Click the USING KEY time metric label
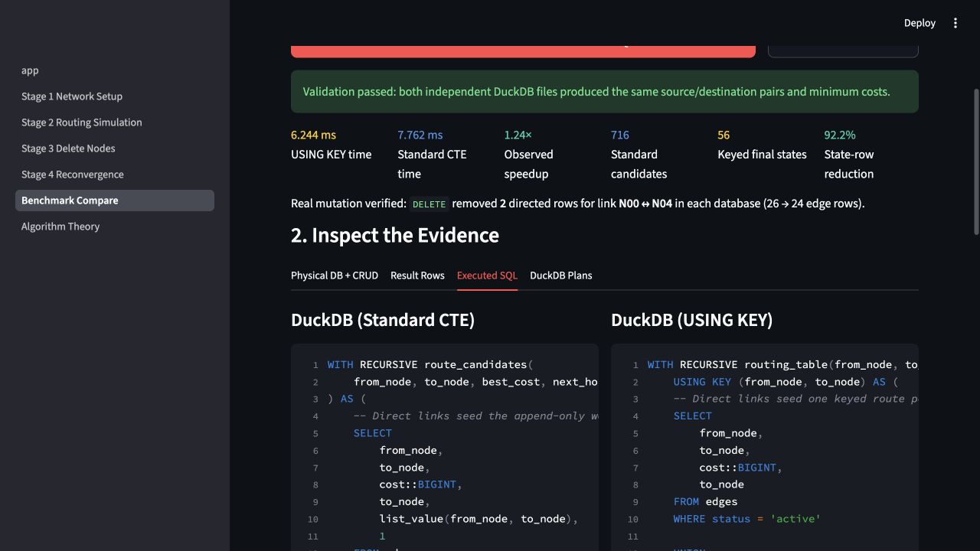The width and height of the screenshot is (980, 551). (331, 155)
